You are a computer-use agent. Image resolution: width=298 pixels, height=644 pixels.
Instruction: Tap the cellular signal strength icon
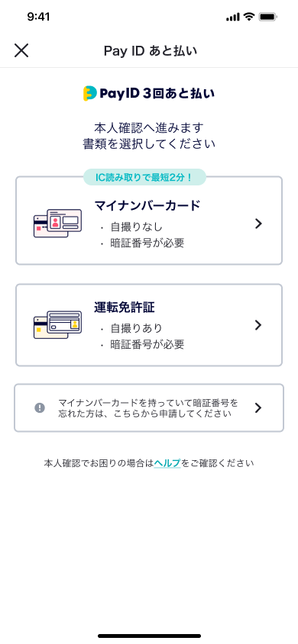tap(232, 18)
